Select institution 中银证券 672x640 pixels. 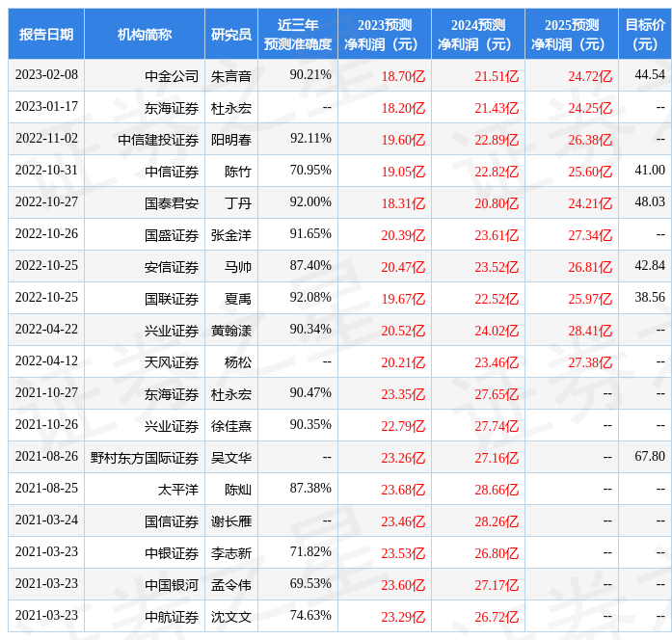(x=172, y=553)
